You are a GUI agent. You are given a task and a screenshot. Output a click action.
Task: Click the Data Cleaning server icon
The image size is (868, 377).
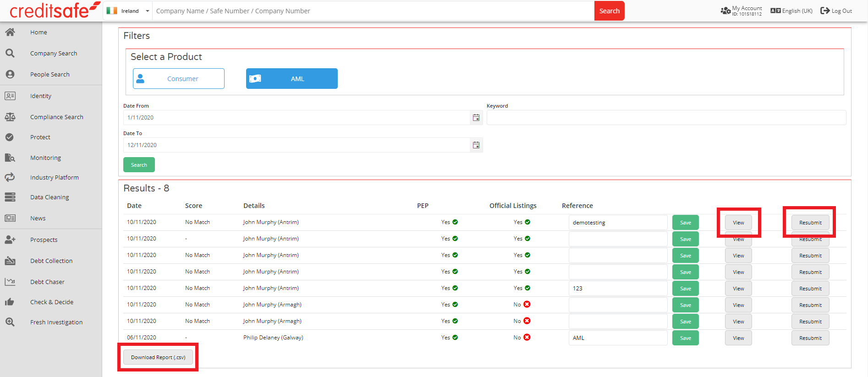10,197
